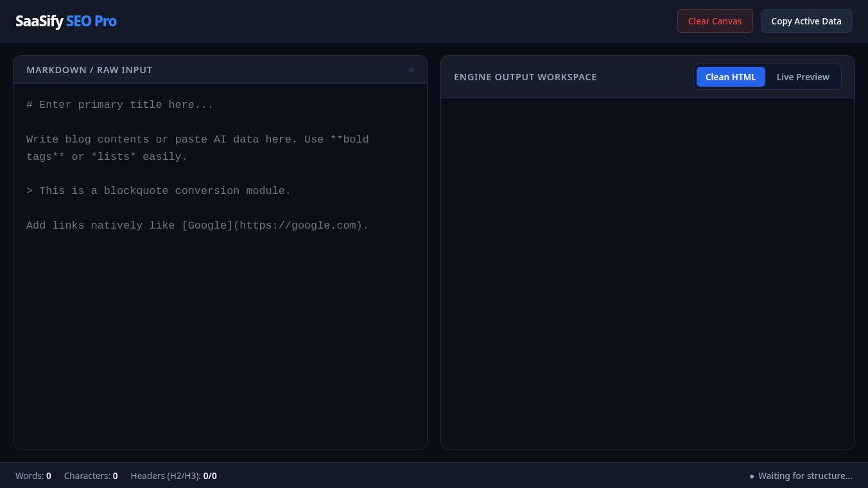Screen dimensions: 868x488
Task: Click the Headers (H2/H3) count
Action: point(173,476)
